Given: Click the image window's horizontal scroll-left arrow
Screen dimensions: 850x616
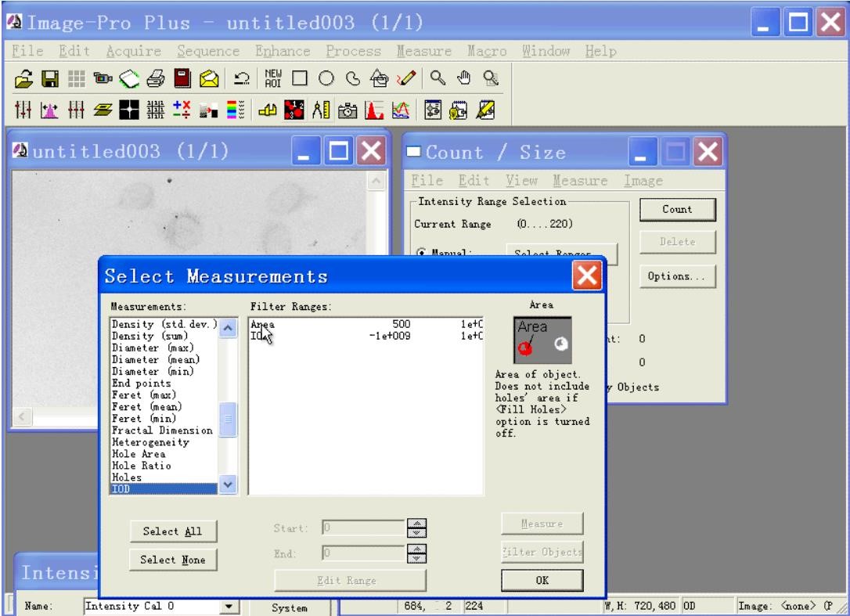Looking at the screenshot, I should [x=22, y=417].
